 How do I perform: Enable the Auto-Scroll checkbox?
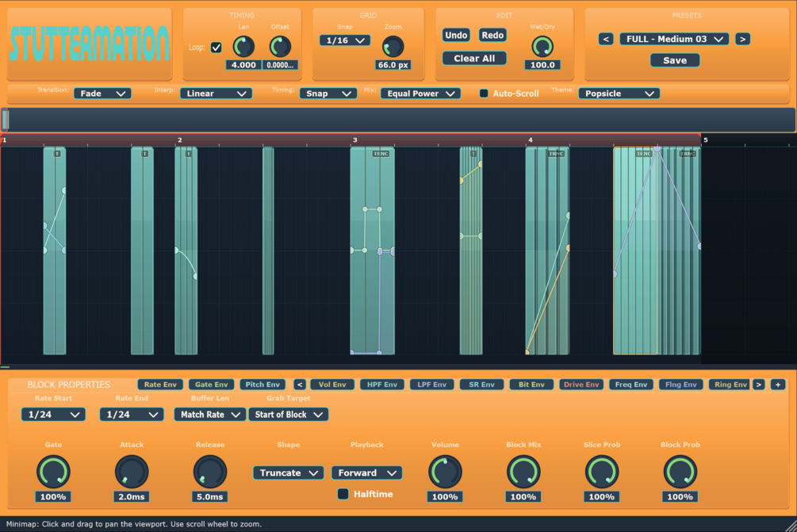(x=484, y=94)
